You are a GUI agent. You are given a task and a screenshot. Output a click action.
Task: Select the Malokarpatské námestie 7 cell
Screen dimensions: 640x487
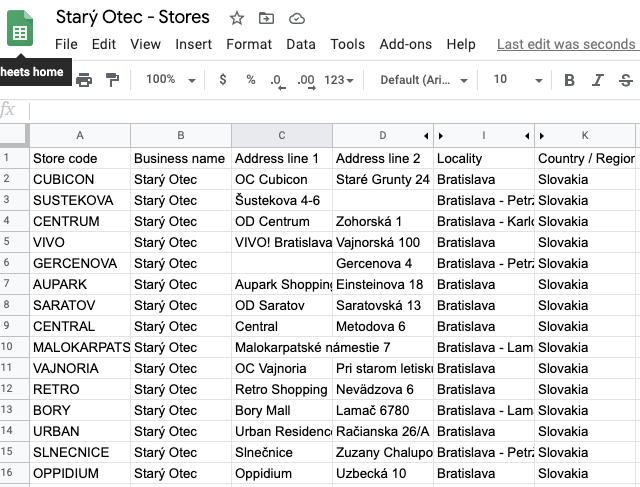(x=282, y=347)
